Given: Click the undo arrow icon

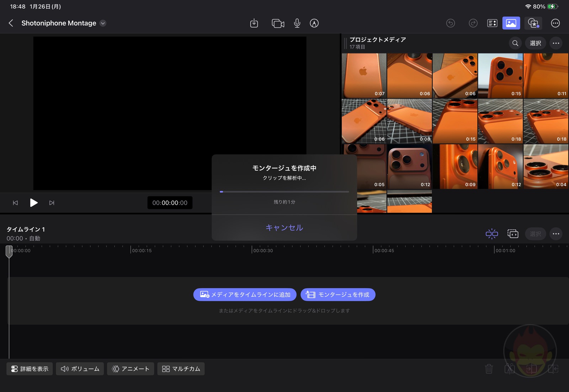Looking at the screenshot, I should (x=451, y=23).
